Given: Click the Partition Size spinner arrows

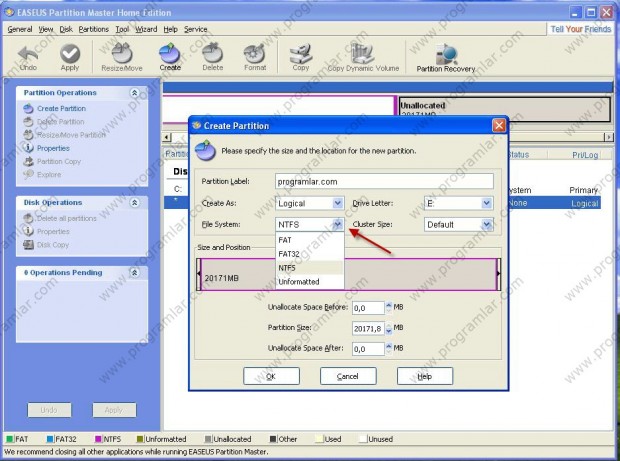Looking at the screenshot, I should (x=389, y=328).
